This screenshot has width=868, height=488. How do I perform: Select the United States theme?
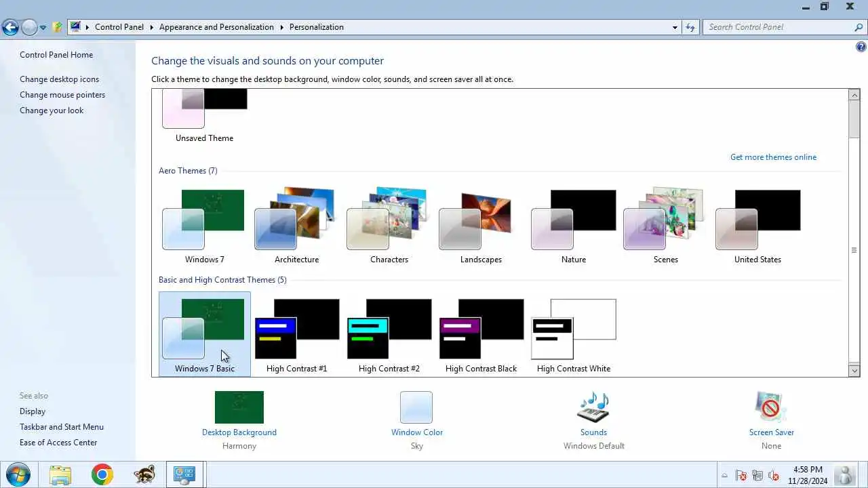click(757, 226)
